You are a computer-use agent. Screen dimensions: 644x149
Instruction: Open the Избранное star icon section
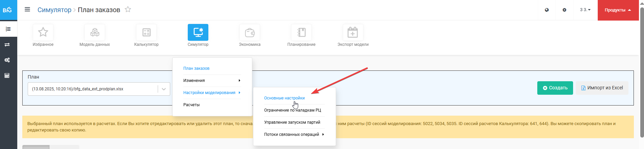click(x=43, y=32)
